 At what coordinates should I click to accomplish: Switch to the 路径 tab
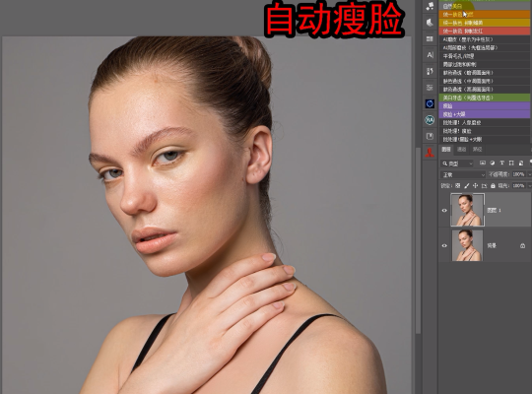click(477, 150)
